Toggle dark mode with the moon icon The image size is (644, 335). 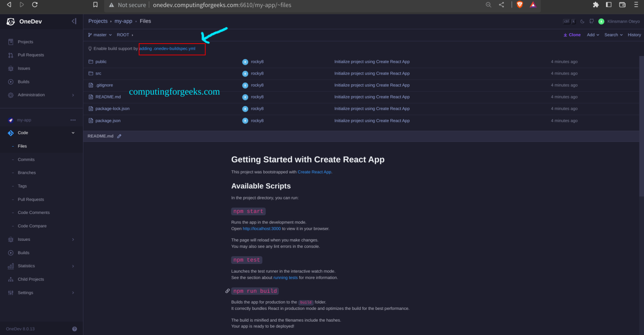(582, 21)
